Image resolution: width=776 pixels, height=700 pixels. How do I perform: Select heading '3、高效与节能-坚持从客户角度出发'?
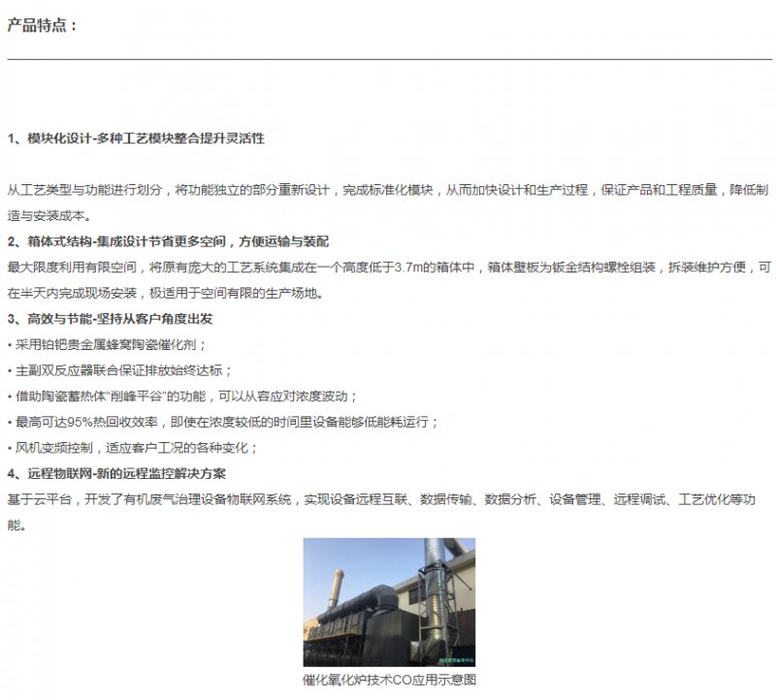tap(110, 319)
